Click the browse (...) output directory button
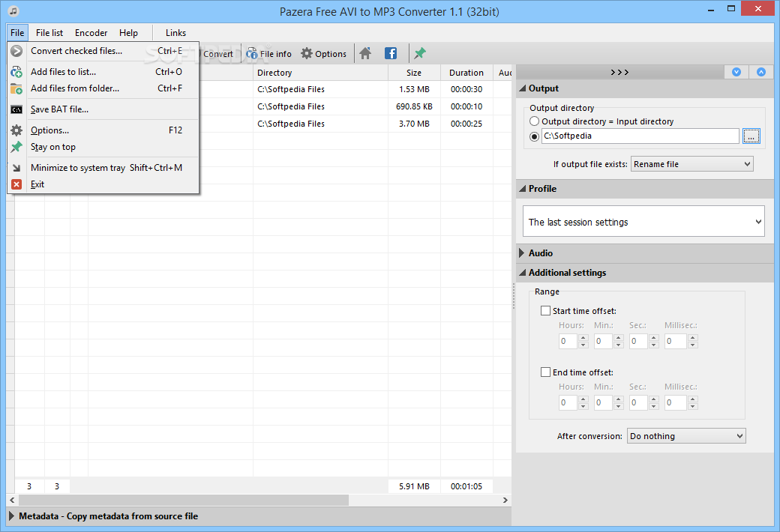The image size is (780, 532). pyautogui.click(x=751, y=136)
